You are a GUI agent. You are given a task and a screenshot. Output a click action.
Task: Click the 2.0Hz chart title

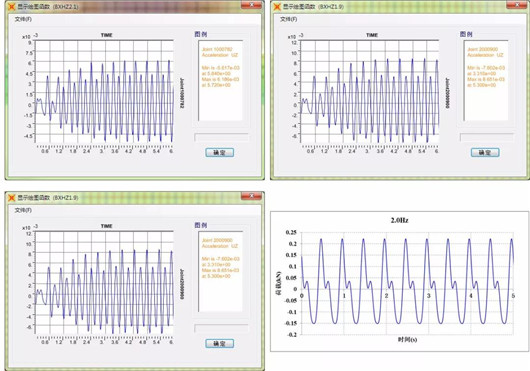400,220
